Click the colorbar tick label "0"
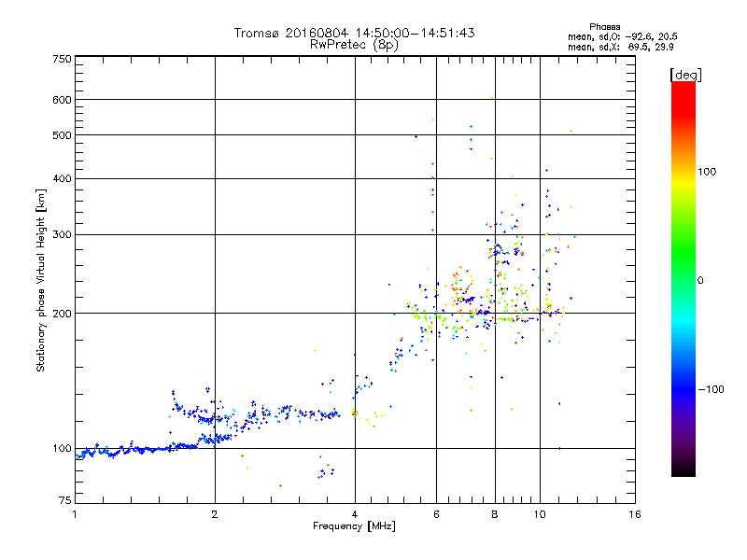This screenshot has height=560, width=747. point(700,281)
